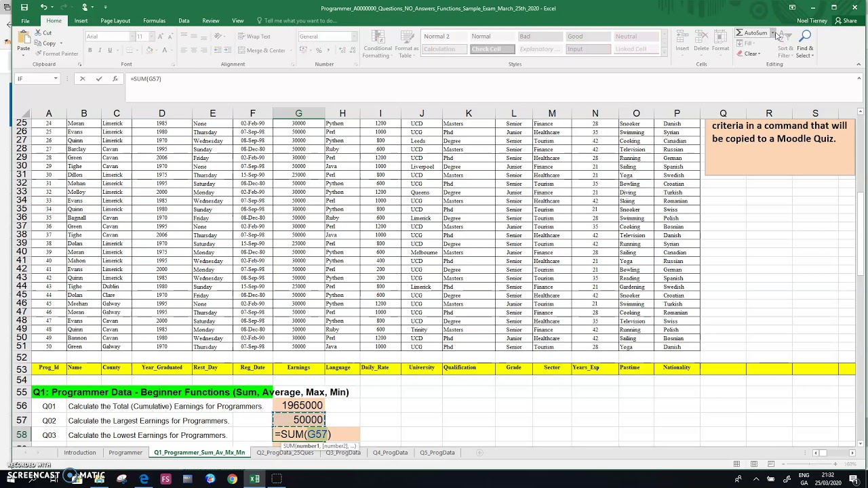Screen dimensions: 868x488
Task: Cancel the formula entry with X
Action: pyautogui.click(x=83, y=79)
